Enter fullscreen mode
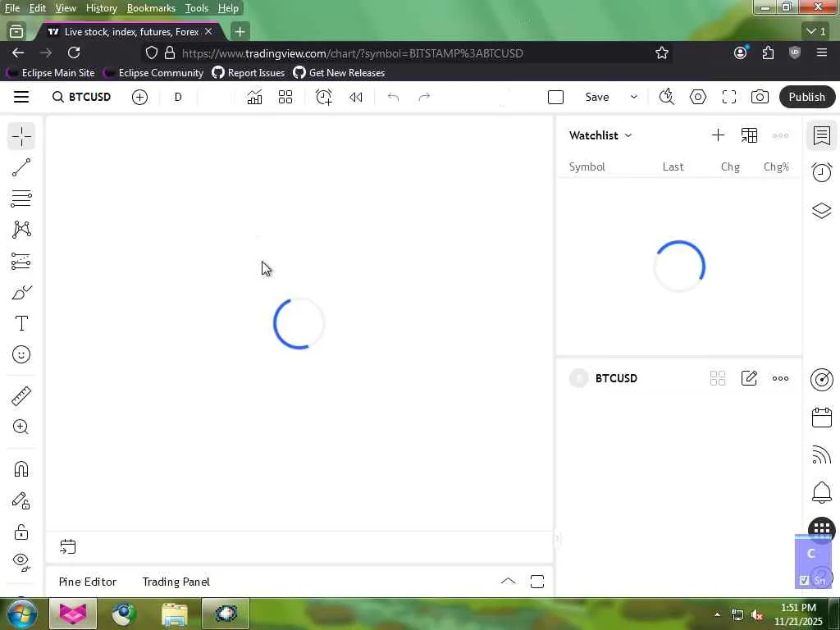Screen dimensions: 840x630 click(729, 97)
